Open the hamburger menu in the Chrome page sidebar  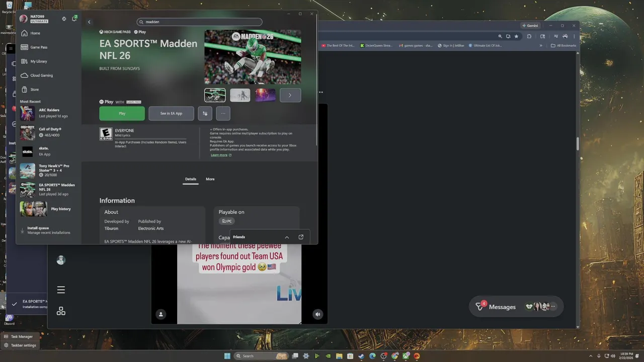tap(61, 290)
